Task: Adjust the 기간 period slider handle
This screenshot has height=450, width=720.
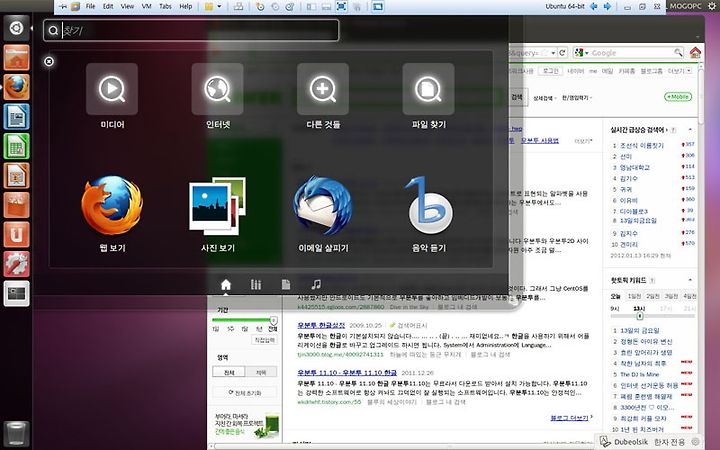Action: [x=273, y=320]
